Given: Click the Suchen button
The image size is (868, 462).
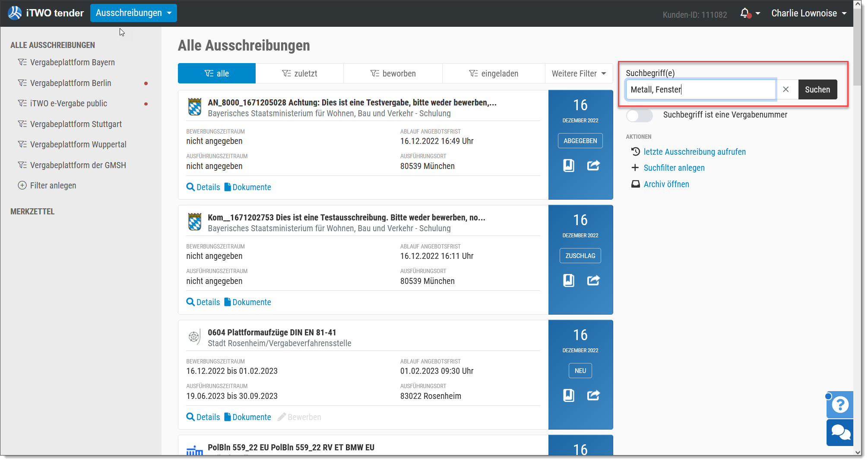Looking at the screenshot, I should 817,89.
